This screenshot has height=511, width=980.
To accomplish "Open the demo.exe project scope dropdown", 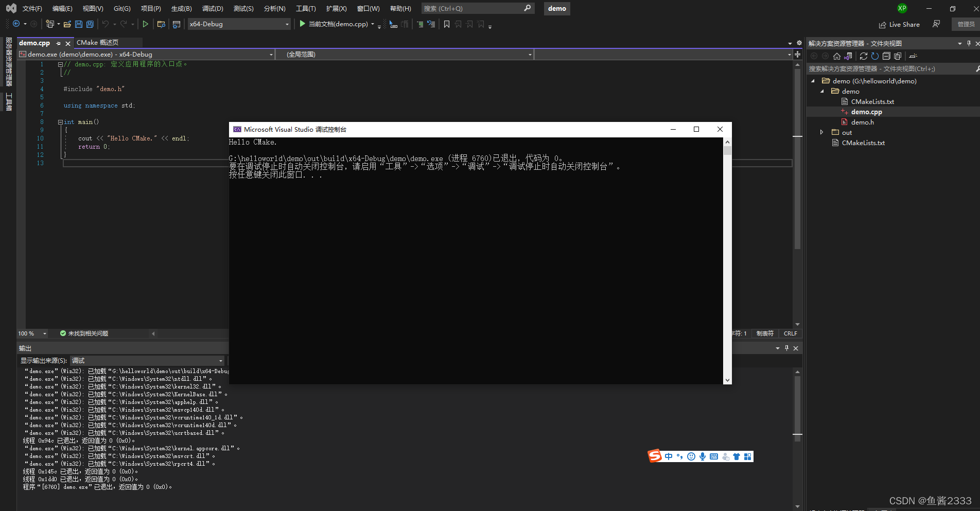I will [146, 55].
